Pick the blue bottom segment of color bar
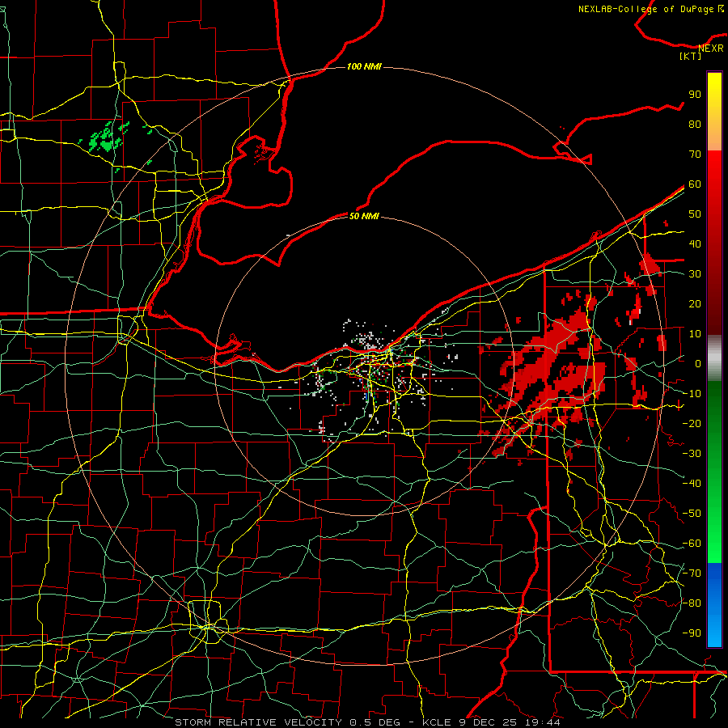 714,605
